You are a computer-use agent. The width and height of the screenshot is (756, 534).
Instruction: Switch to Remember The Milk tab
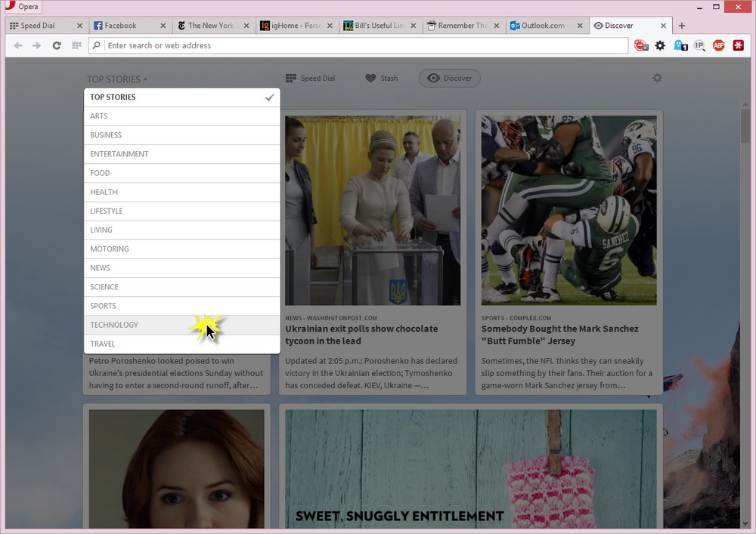[x=464, y=26]
